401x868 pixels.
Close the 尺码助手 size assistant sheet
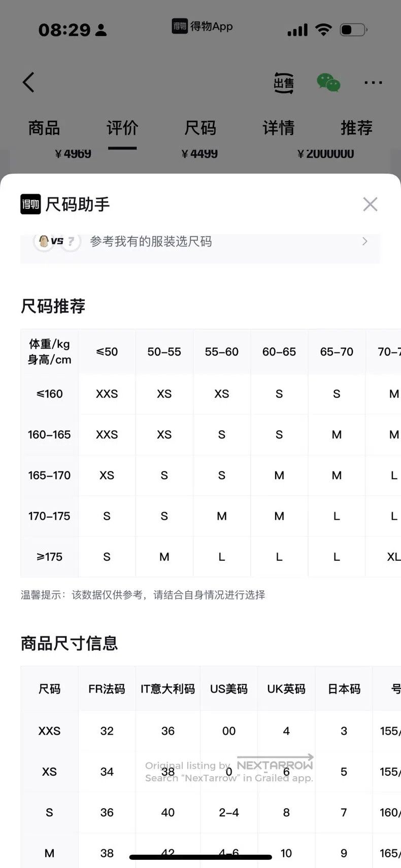(370, 204)
